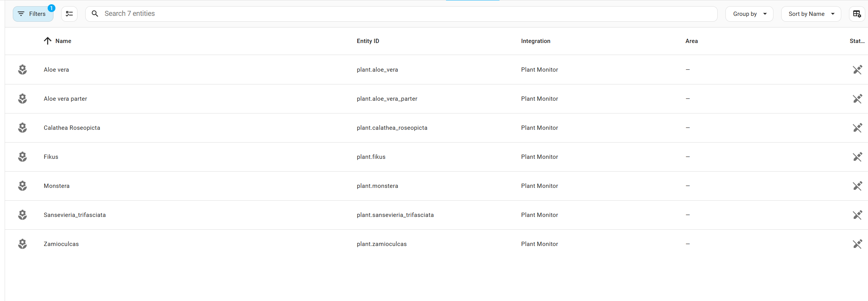Image resolution: width=868 pixels, height=301 pixels.
Task: Toggle sort direction with the Name arrow
Action: click(x=48, y=41)
